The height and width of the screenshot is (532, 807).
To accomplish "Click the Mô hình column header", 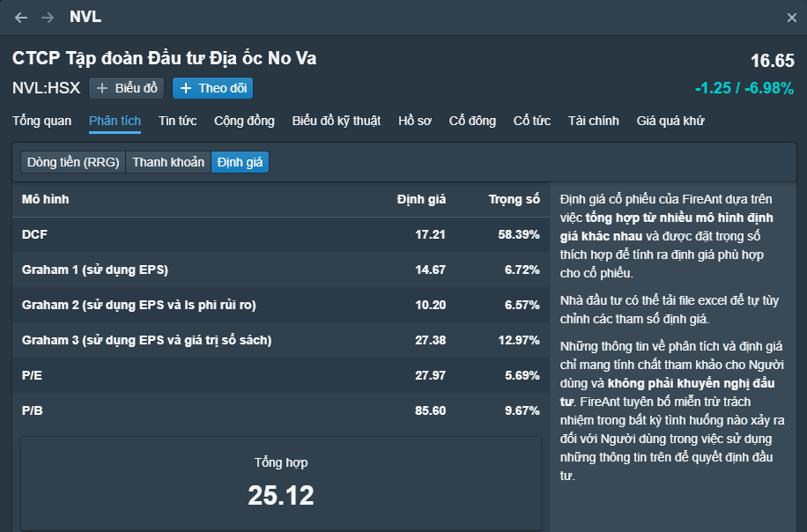I will (x=45, y=199).
